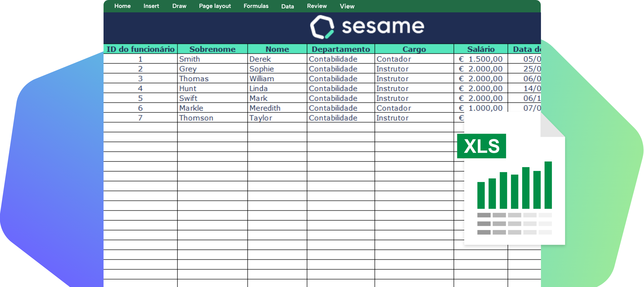
Task: Open the View tab
Action: [347, 6]
